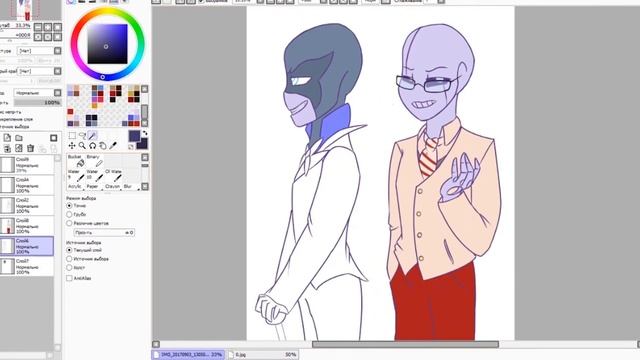Select the move tool

tap(72, 145)
